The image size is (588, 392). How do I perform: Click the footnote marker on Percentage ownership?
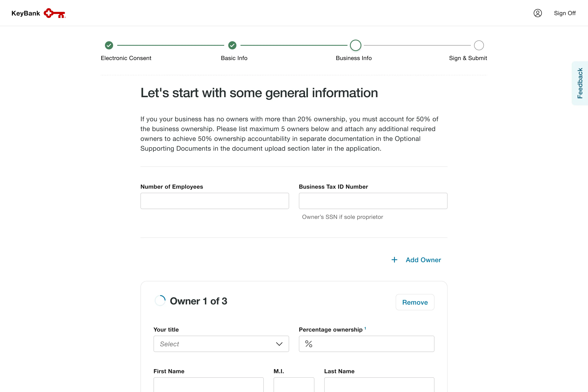coord(365,328)
